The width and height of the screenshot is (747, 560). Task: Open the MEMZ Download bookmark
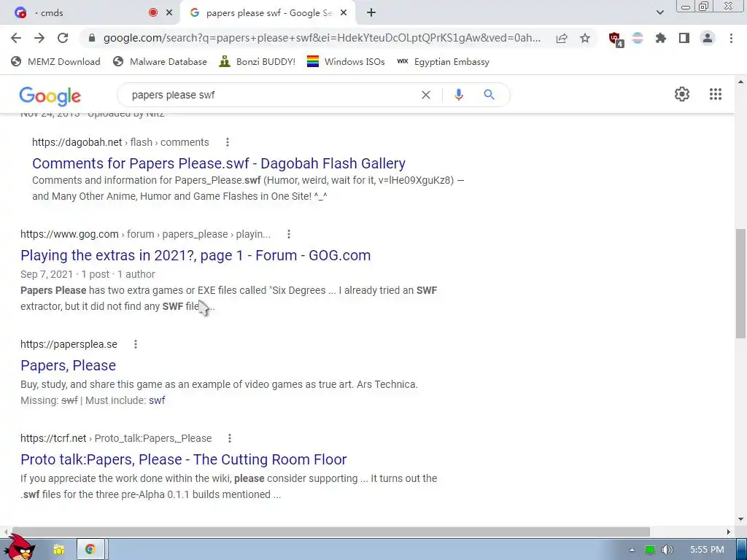[x=55, y=62]
